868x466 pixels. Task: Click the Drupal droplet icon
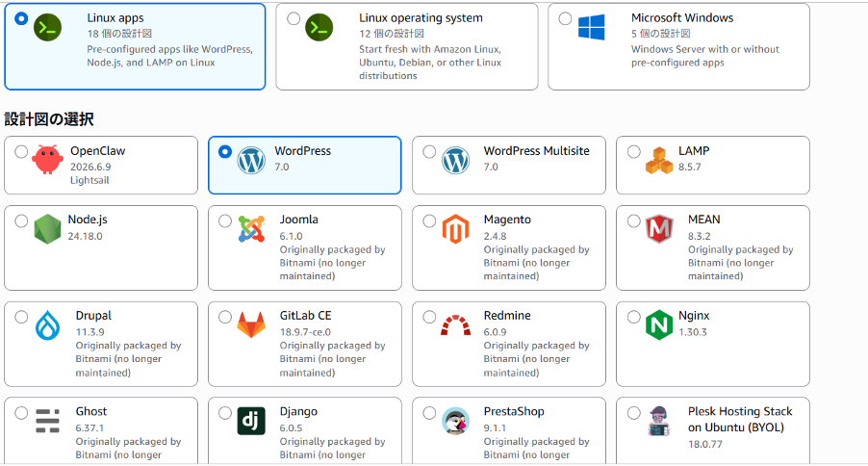tap(47, 324)
